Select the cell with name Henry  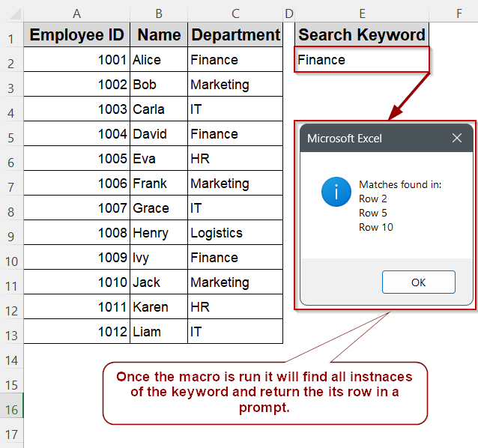[159, 233]
